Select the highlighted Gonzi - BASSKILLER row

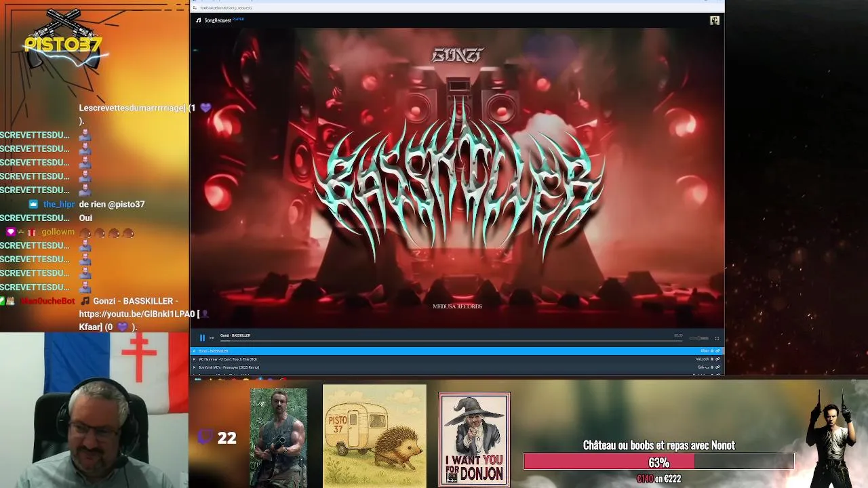pyautogui.click(x=457, y=351)
